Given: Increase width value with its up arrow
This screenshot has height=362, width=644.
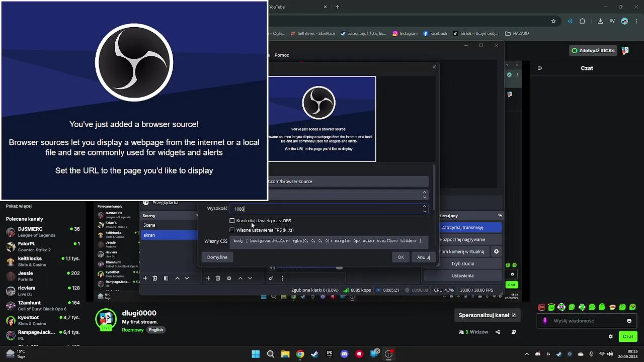Looking at the screenshot, I should (425, 192).
